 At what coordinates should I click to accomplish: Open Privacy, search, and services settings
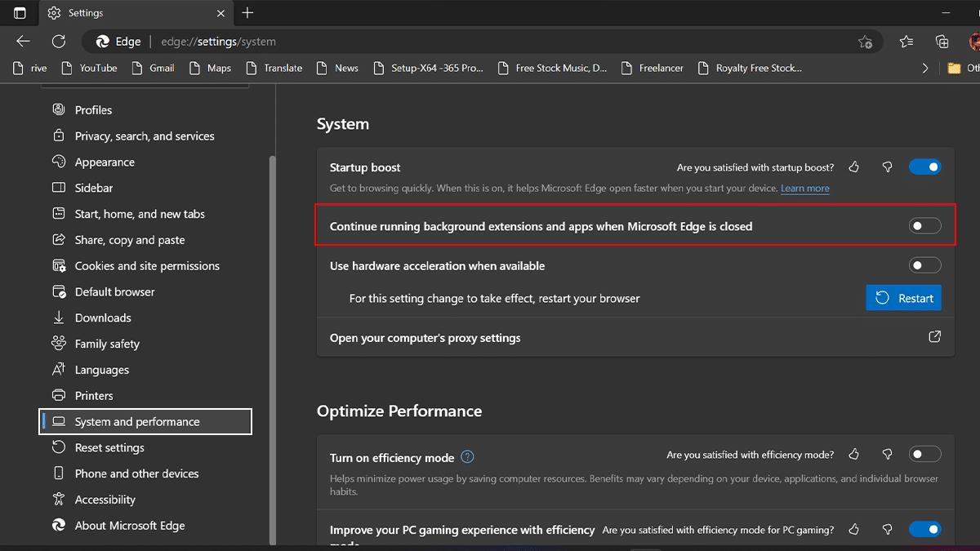click(x=144, y=136)
